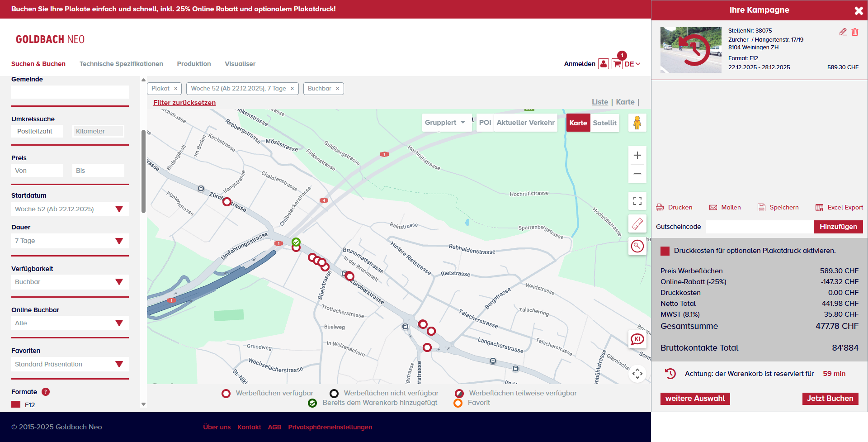
Task: Click the Gutscheincode input field
Action: coord(759,227)
